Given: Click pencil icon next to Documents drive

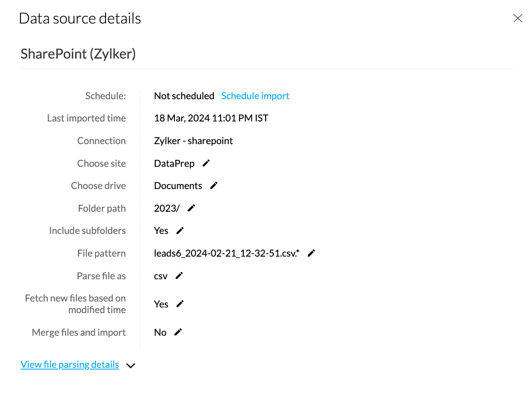Looking at the screenshot, I should pos(214,185).
